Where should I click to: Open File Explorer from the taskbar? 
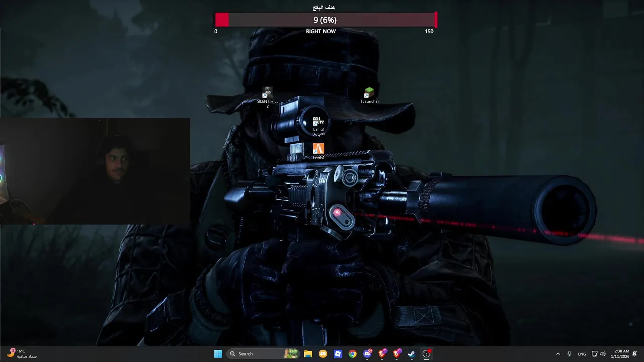tap(308, 354)
